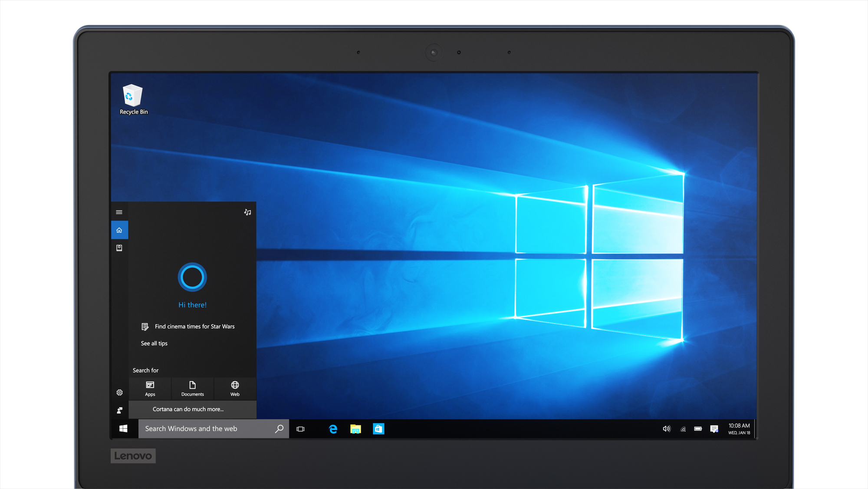
Task: Click the clock showing 10:08 AM
Action: [x=739, y=429]
